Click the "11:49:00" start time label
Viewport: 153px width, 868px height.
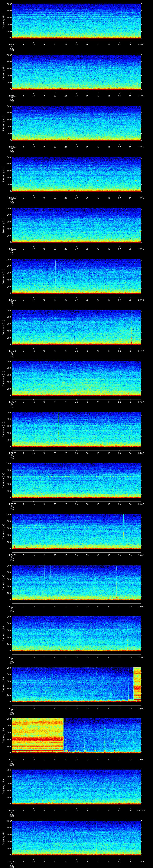pyautogui.click(x=12, y=300)
